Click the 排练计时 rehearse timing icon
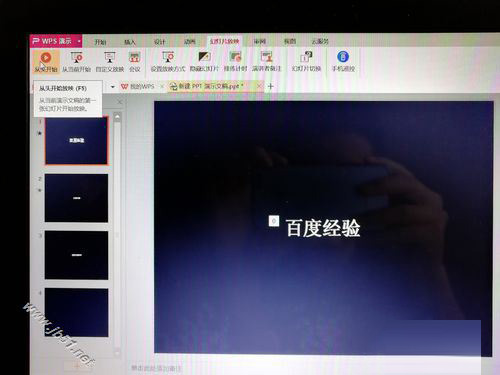 point(235,57)
